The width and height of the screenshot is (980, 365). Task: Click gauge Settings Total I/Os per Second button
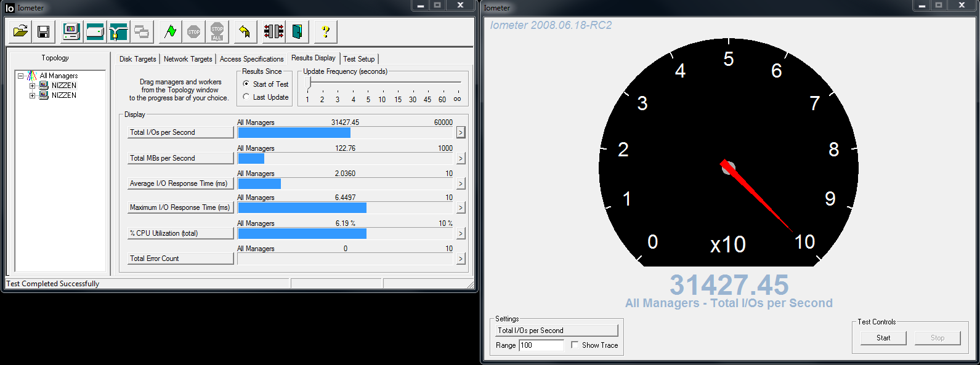tap(556, 331)
